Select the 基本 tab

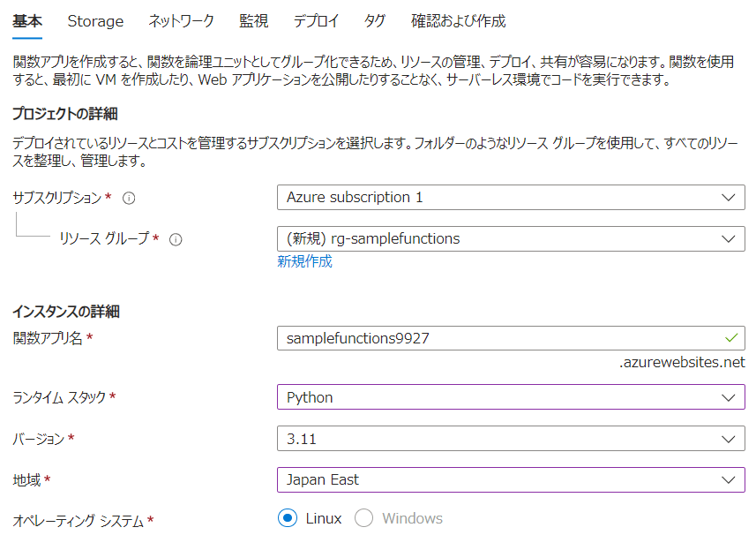click(x=27, y=21)
